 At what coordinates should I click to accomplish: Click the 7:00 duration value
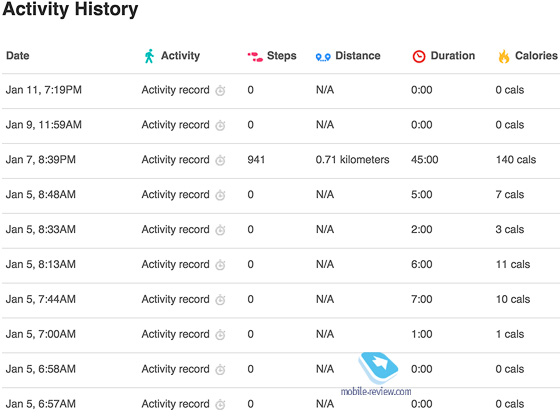422,299
